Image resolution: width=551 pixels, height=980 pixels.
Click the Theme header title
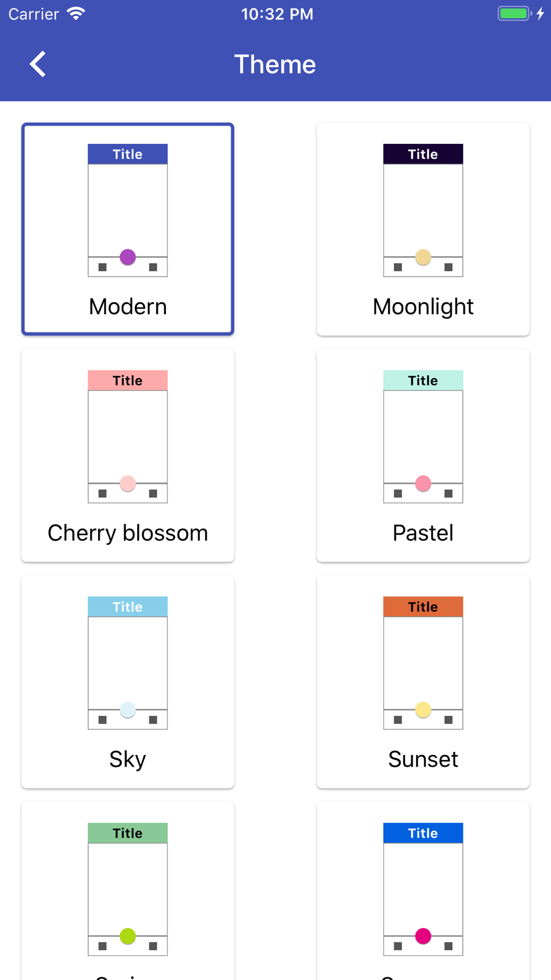coord(275,64)
